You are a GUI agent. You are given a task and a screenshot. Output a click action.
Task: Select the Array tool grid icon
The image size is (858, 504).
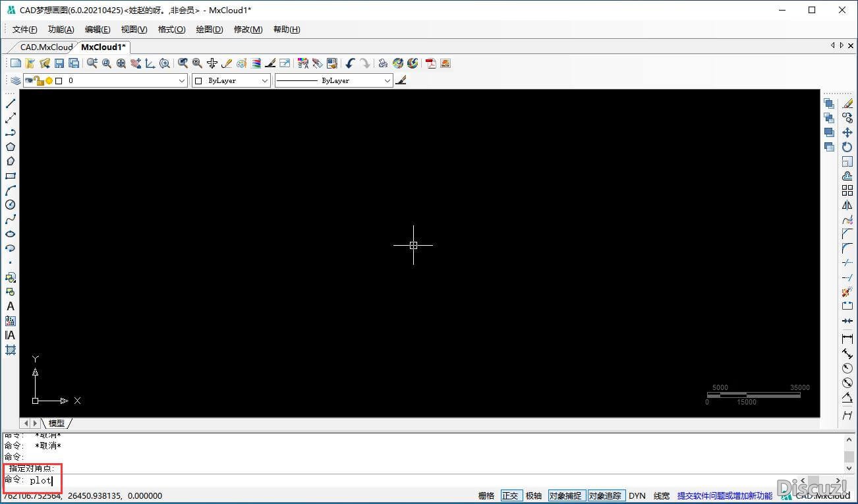(x=847, y=190)
